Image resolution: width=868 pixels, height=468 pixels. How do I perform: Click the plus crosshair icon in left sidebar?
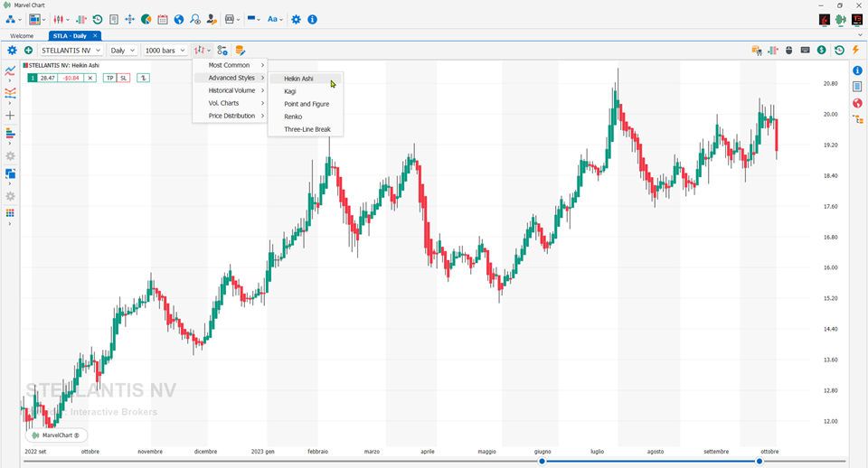pos(10,116)
